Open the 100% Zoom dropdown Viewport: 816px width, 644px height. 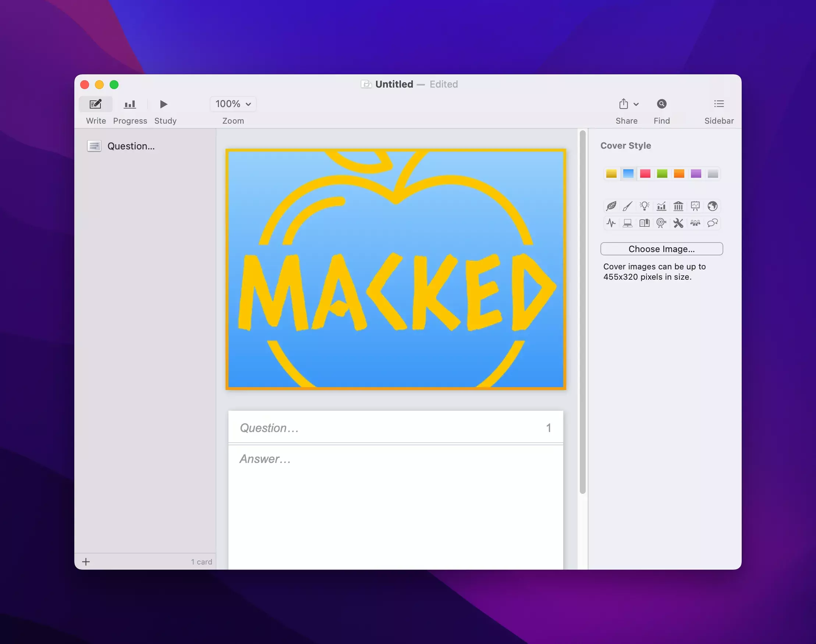pos(233,104)
